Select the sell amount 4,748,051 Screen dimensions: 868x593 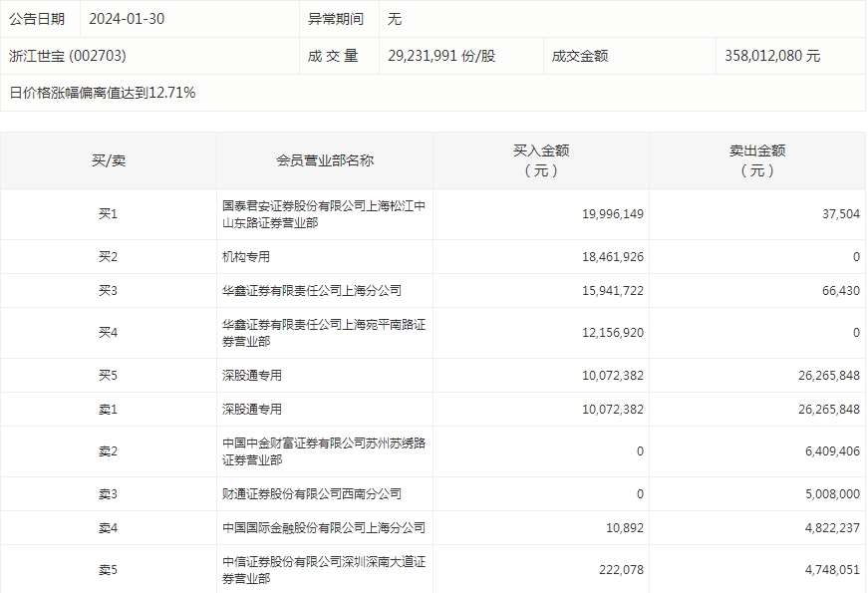coord(832,570)
